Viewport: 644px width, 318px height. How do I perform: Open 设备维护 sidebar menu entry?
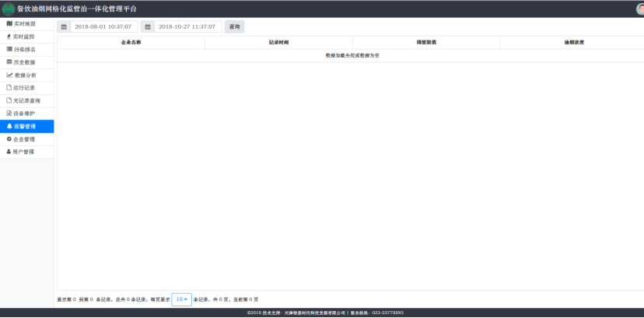(x=24, y=114)
